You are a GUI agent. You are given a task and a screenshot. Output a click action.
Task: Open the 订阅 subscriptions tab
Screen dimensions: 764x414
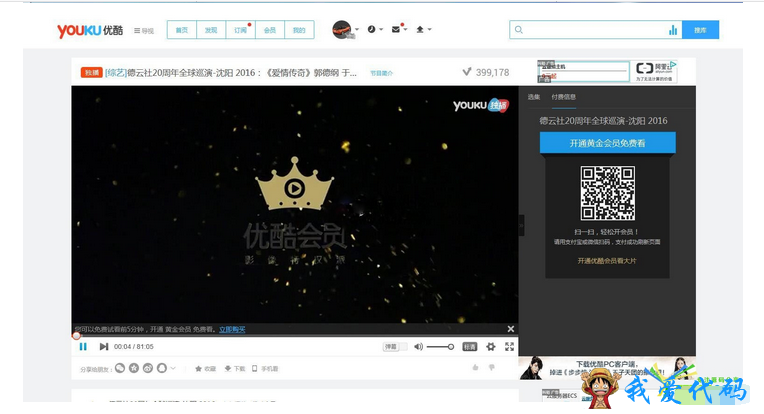[240, 30]
